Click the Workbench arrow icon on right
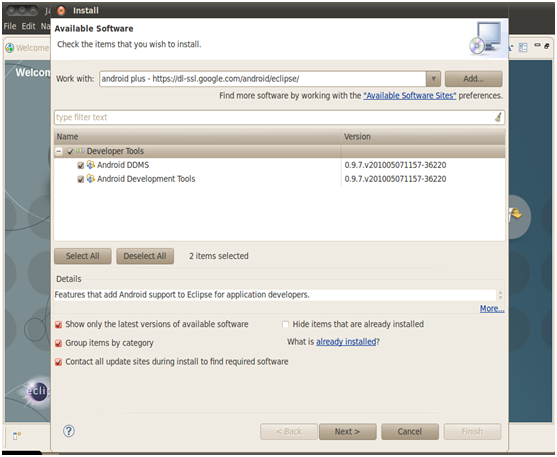This screenshot has height=457, width=557. 515,214
